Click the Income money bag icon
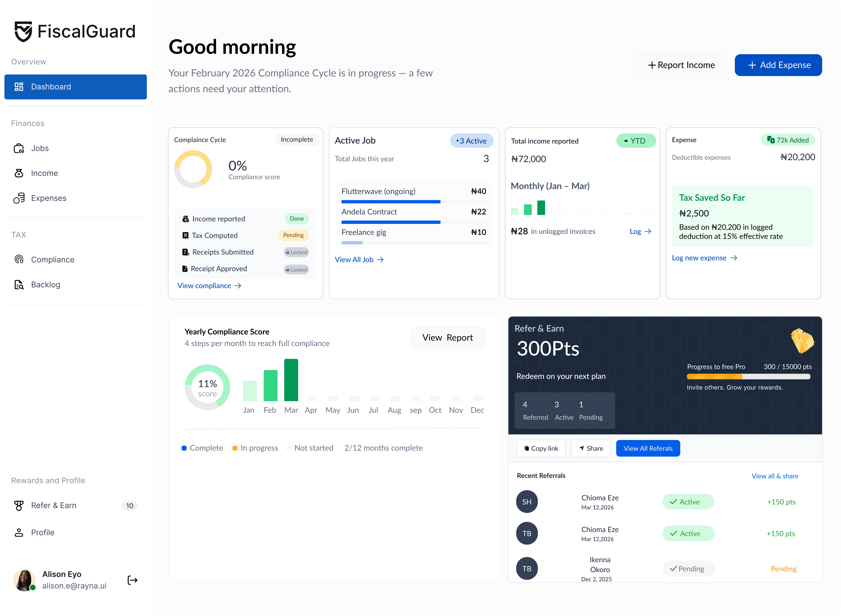 pos(19,173)
